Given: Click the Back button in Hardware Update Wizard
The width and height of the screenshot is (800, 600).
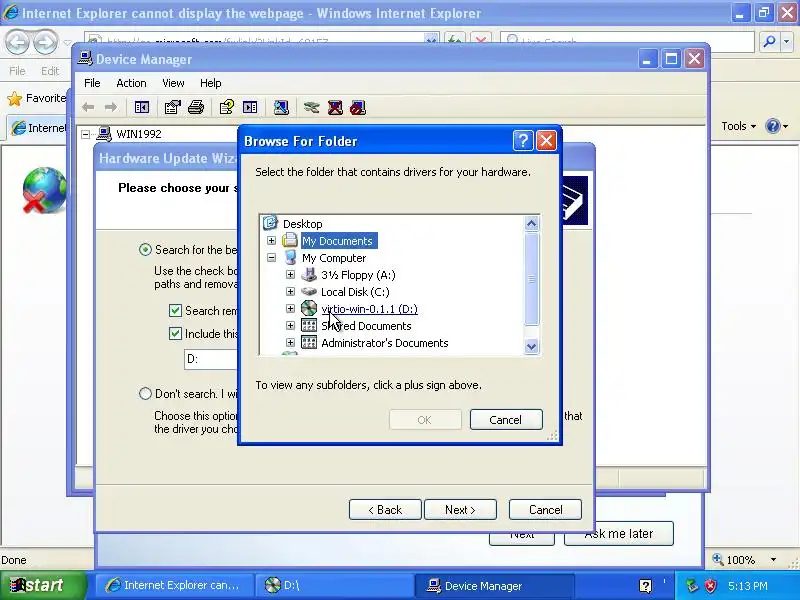Looking at the screenshot, I should [x=385, y=509].
